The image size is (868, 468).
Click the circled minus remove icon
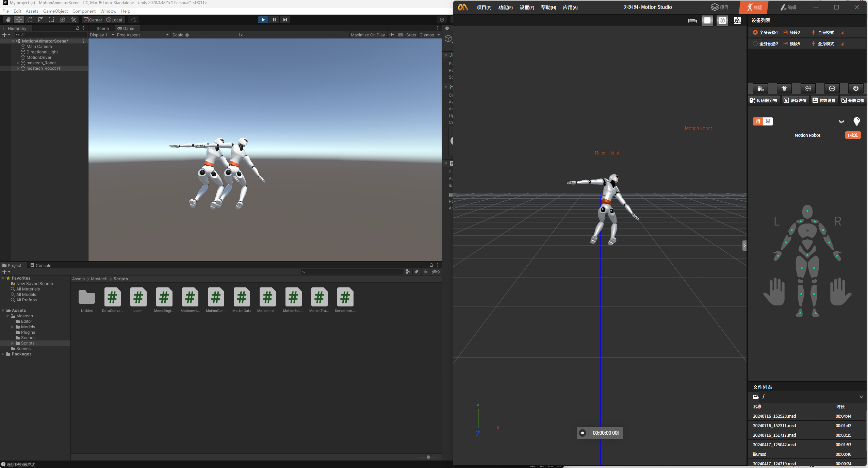point(832,88)
